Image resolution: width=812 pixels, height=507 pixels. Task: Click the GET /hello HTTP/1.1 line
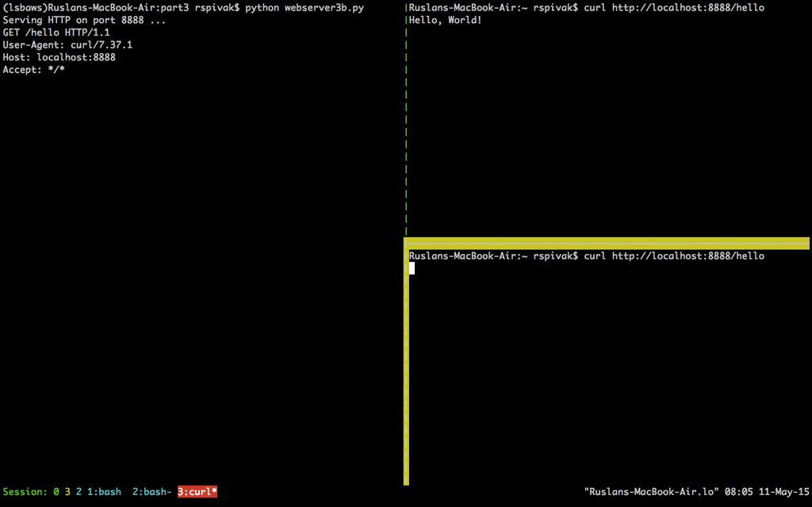[56, 33]
